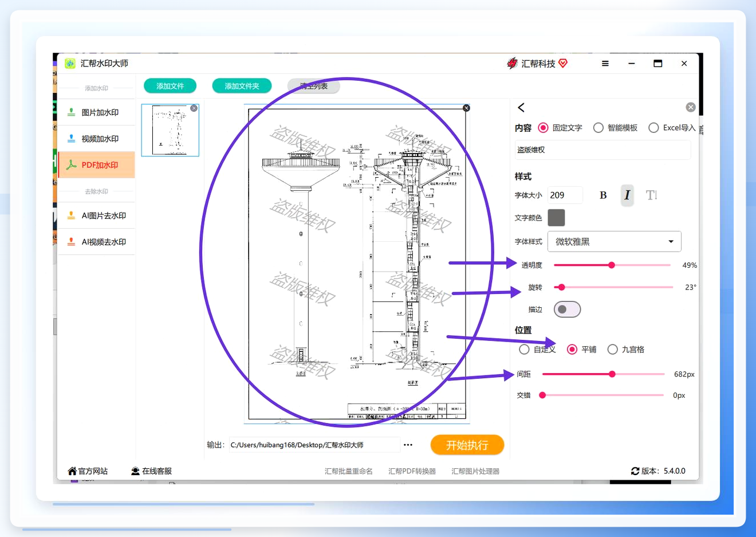Switch to AI视频去水印 mode
The width and height of the screenshot is (756, 537).
pos(96,242)
